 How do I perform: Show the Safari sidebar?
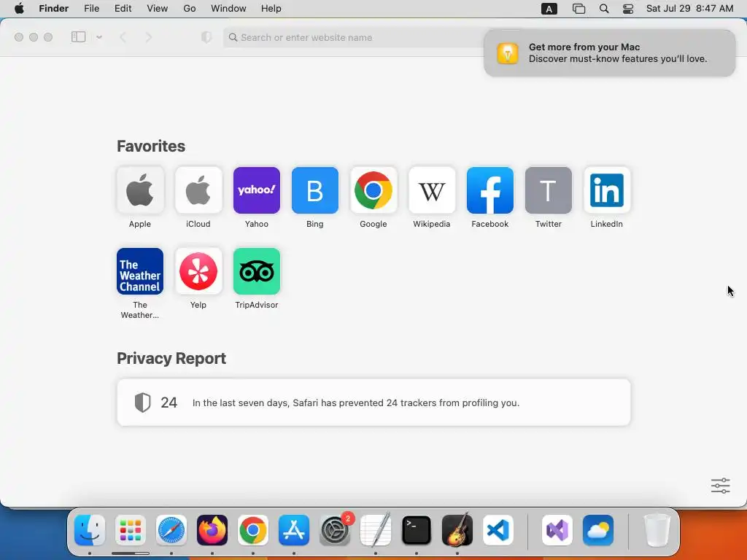pyautogui.click(x=78, y=36)
